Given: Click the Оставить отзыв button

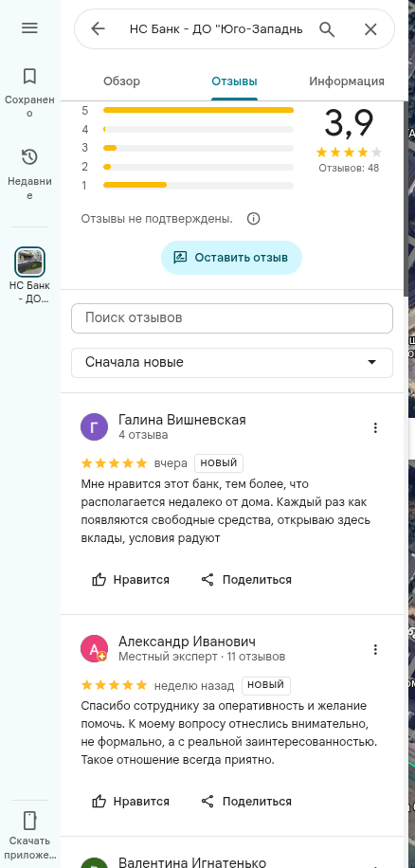Looking at the screenshot, I should point(231,258).
